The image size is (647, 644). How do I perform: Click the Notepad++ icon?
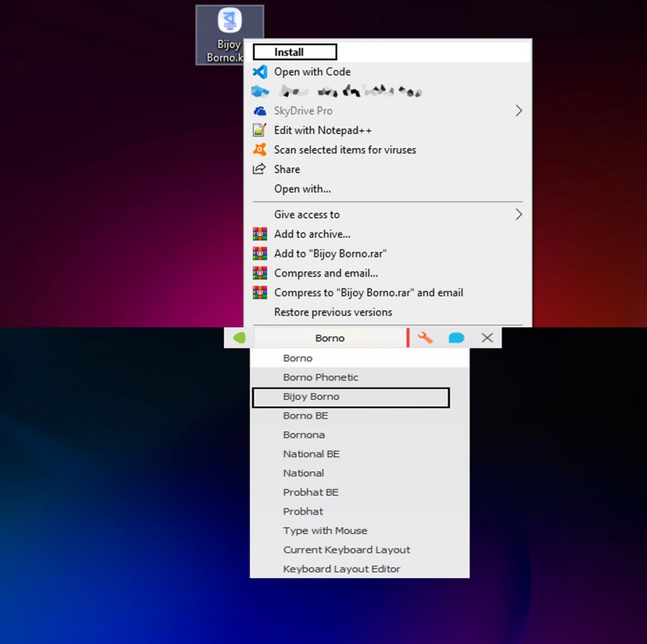[260, 130]
